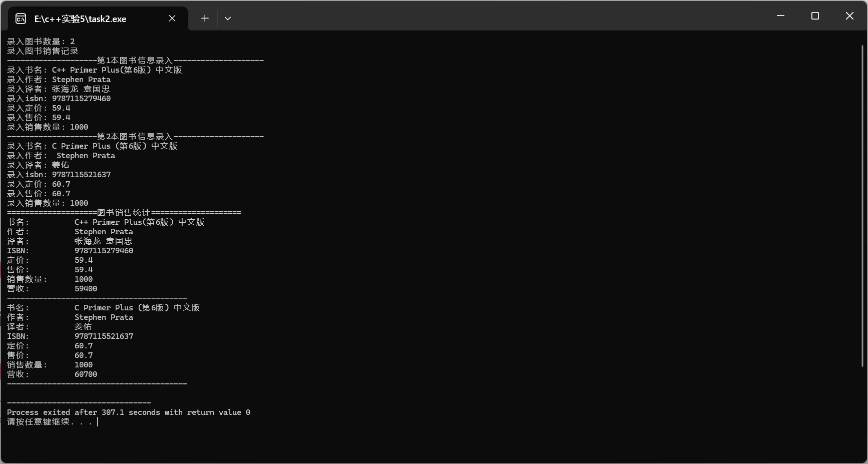
Task: Close the task2.exe tab
Action: [x=172, y=19]
